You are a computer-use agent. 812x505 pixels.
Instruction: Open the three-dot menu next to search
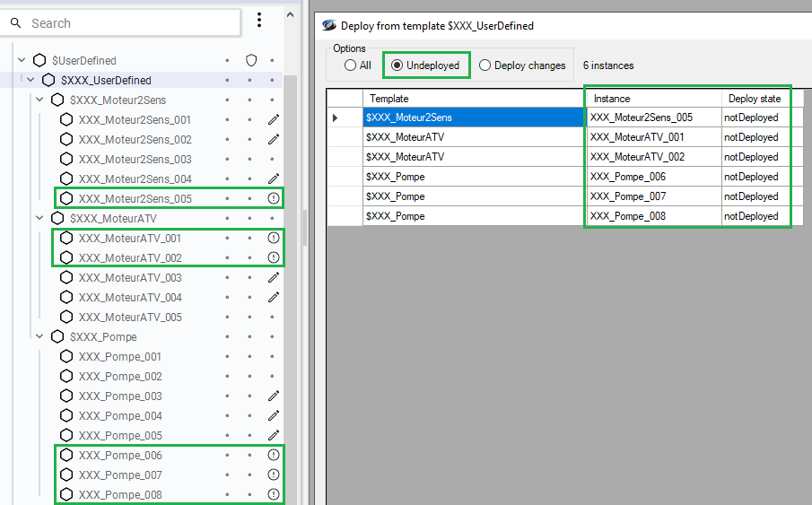pos(259,21)
